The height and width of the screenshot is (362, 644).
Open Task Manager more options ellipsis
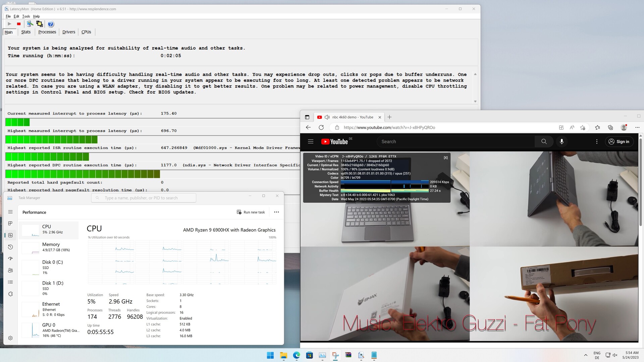tap(276, 212)
